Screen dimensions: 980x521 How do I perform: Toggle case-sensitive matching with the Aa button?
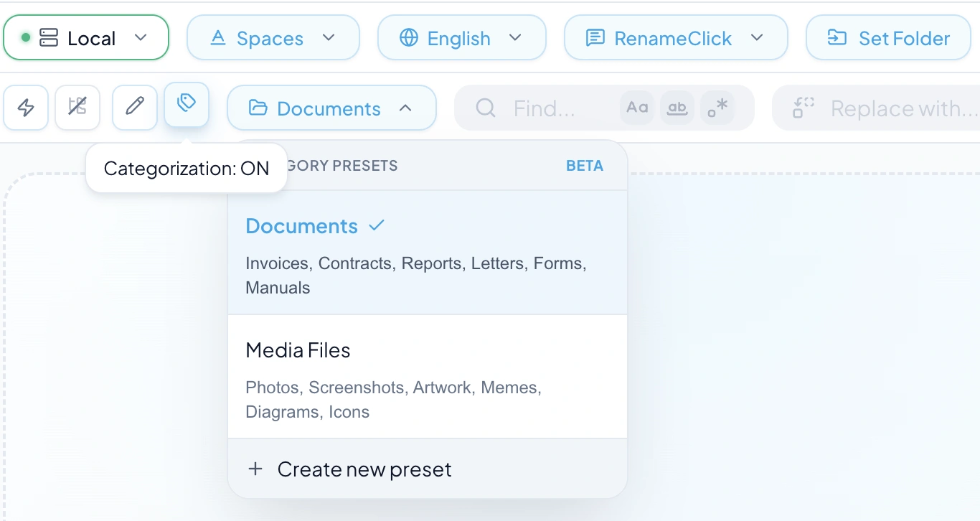click(x=636, y=107)
